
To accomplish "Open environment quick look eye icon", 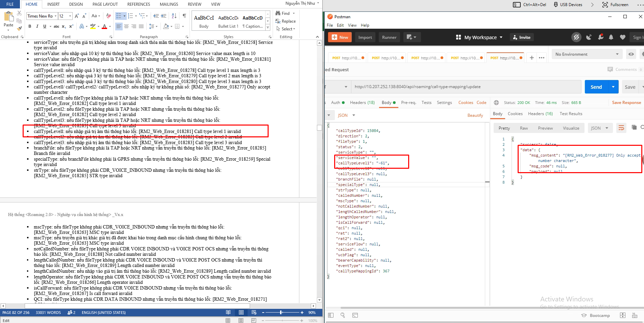I will pos(631,54).
